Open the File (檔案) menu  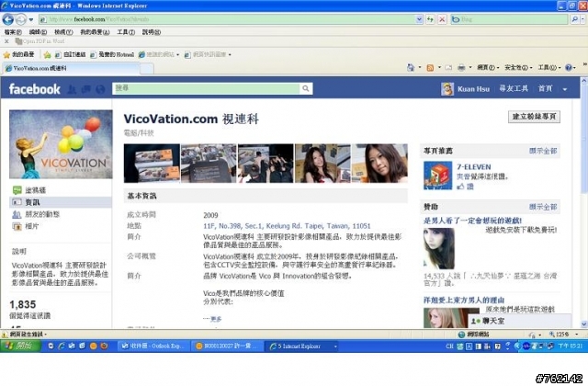pos(13,32)
